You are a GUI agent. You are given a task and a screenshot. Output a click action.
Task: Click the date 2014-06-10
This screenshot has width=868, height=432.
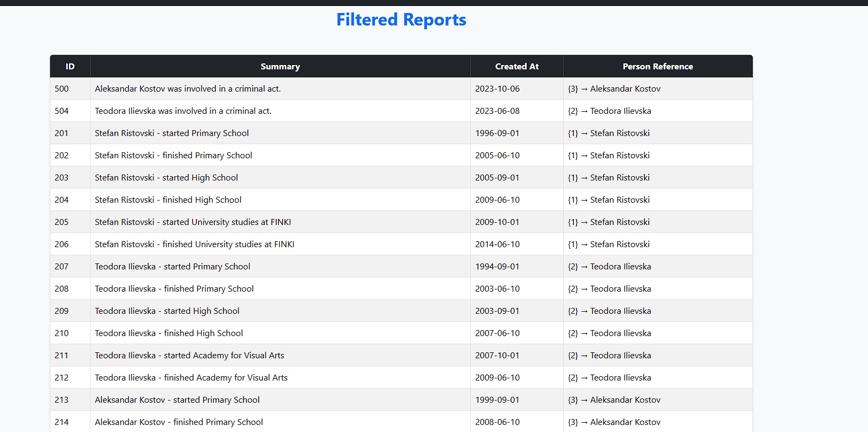[497, 244]
